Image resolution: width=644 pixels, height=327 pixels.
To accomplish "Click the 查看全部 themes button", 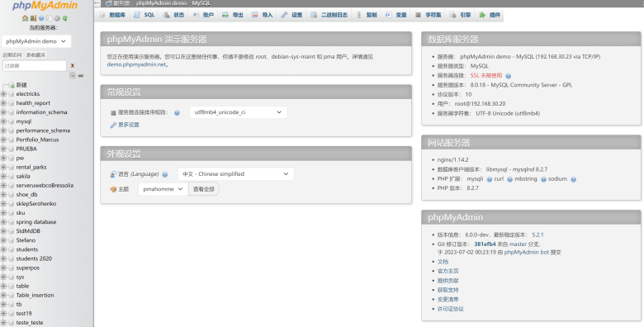I will (204, 189).
